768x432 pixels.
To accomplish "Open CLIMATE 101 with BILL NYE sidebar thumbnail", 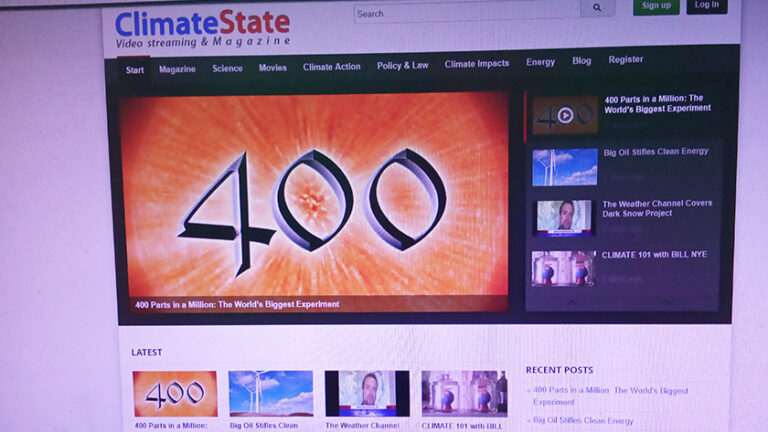I will pos(563,268).
